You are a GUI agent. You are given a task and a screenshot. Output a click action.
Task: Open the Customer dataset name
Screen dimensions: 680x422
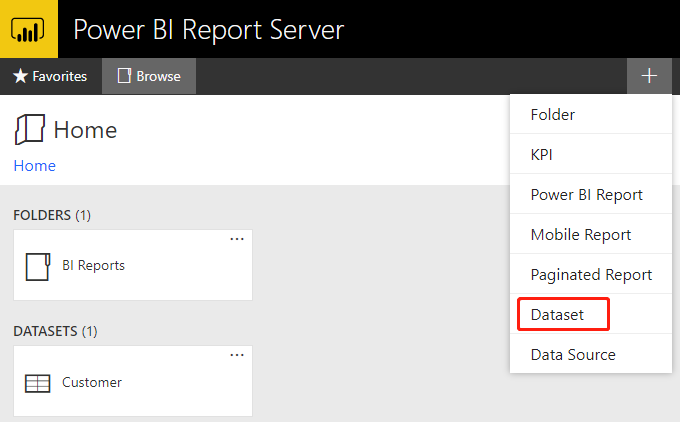[92, 382]
